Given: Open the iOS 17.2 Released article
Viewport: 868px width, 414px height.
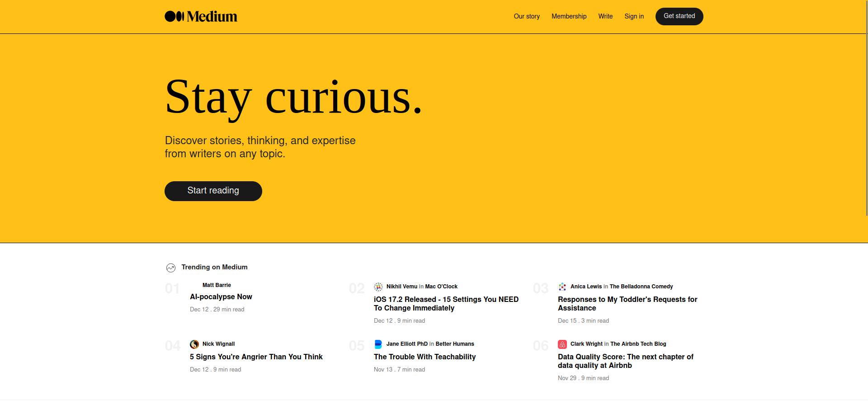Looking at the screenshot, I should point(446,304).
